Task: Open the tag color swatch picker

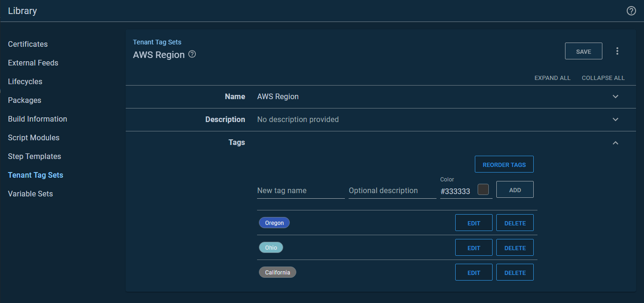Action: tap(483, 189)
